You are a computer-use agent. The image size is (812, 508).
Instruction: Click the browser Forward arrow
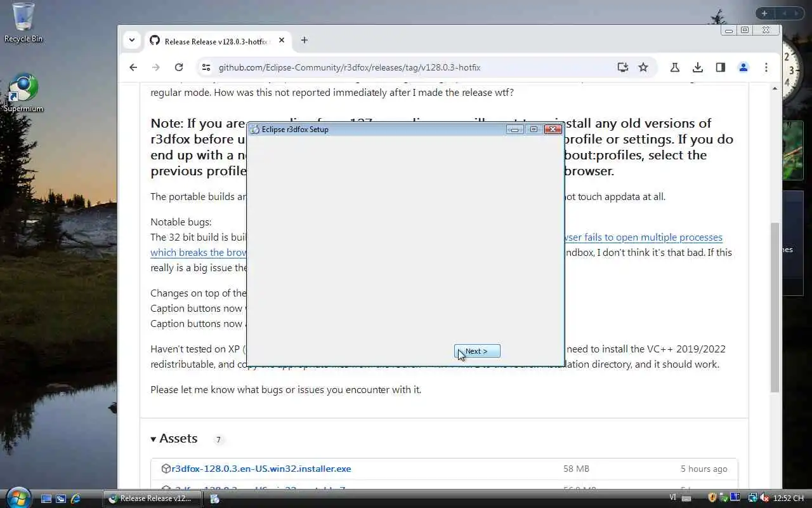[156, 67]
